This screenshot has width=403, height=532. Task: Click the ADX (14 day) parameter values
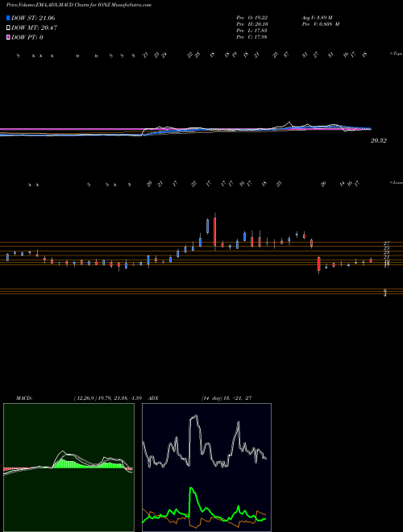pos(226,398)
